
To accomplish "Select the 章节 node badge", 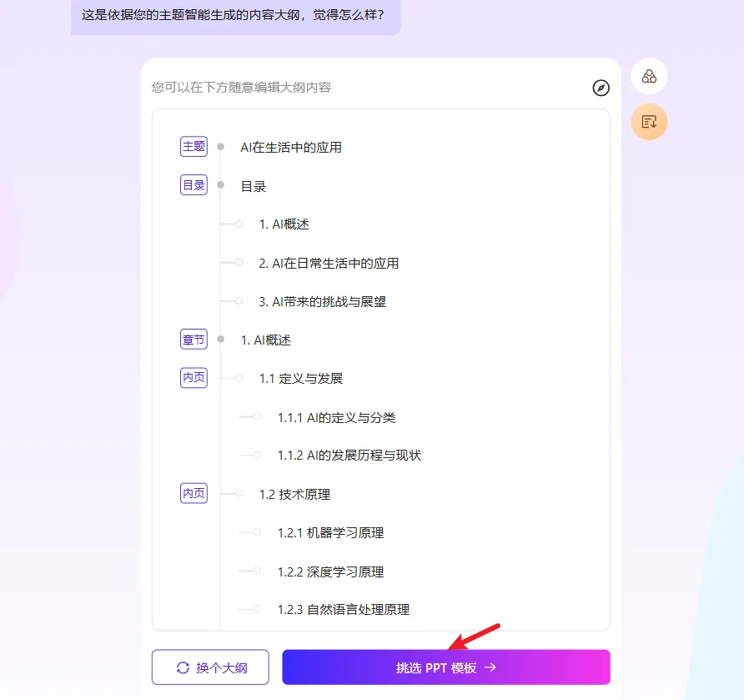I will pyautogui.click(x=193, y=340).
